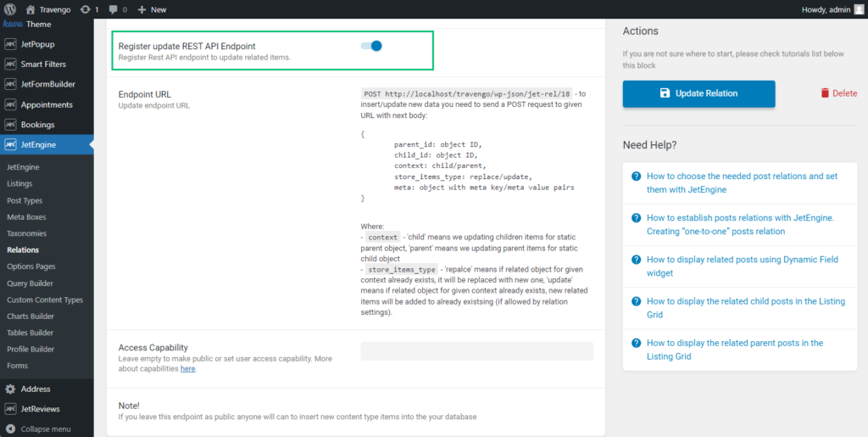Image resolution: width=868 pixels, height=437 pixels.
Task: Open the Profile Builder submenu item
Action: 31,349
